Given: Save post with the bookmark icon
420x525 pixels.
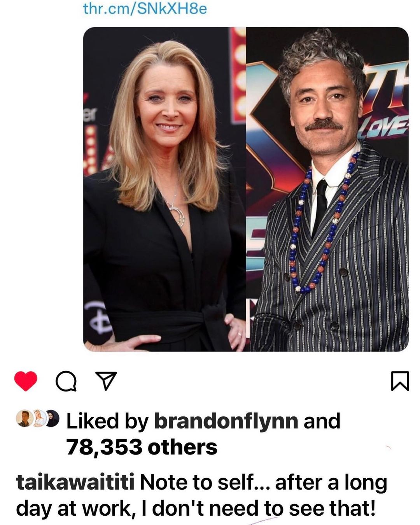Looking at the screenshot, I should [x=399, y=381].
